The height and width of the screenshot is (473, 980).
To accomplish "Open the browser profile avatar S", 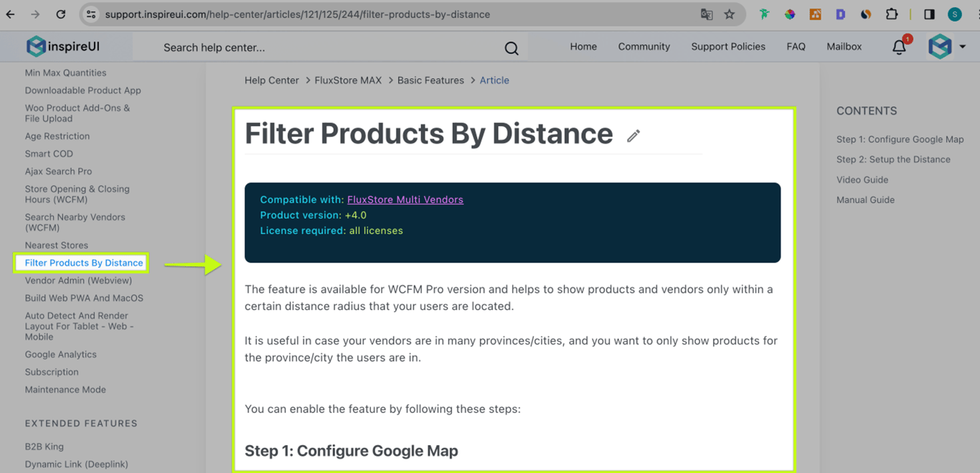I will point(954,14).
